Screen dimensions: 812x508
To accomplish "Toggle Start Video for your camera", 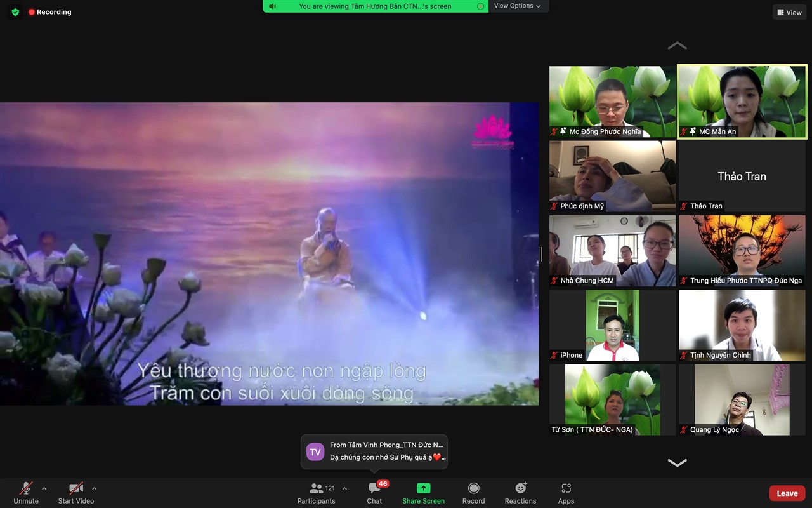I will (76, 493).
